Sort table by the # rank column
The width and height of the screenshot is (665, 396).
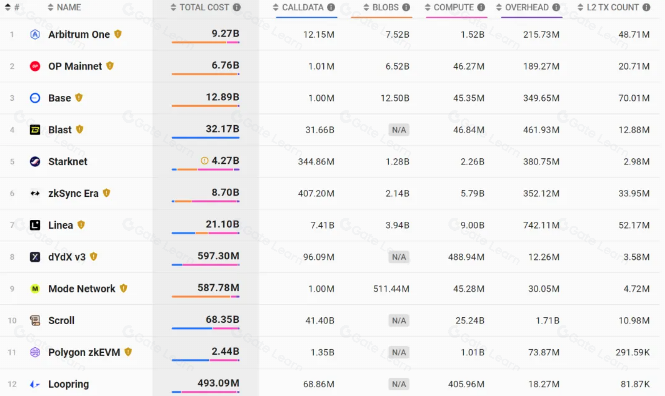12,7
